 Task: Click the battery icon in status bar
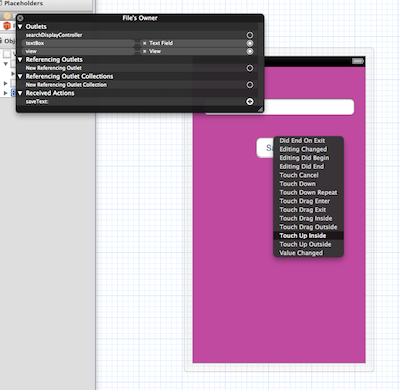point(358,61)
